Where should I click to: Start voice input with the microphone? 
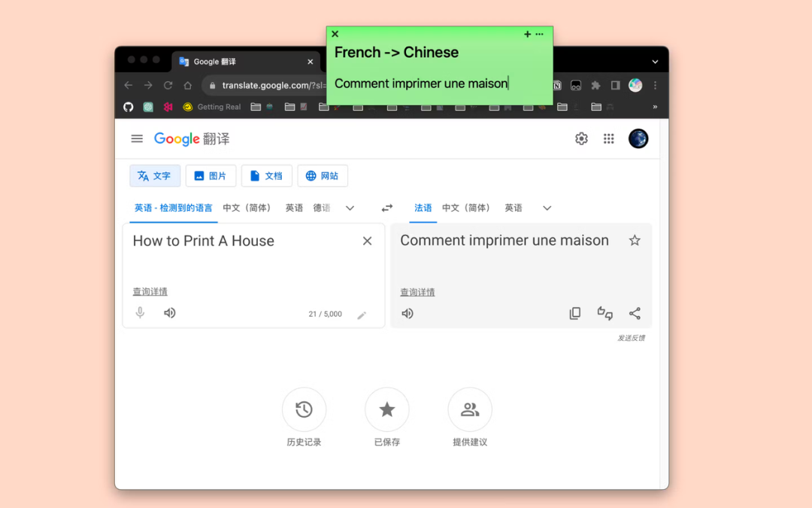pos(140,312)
